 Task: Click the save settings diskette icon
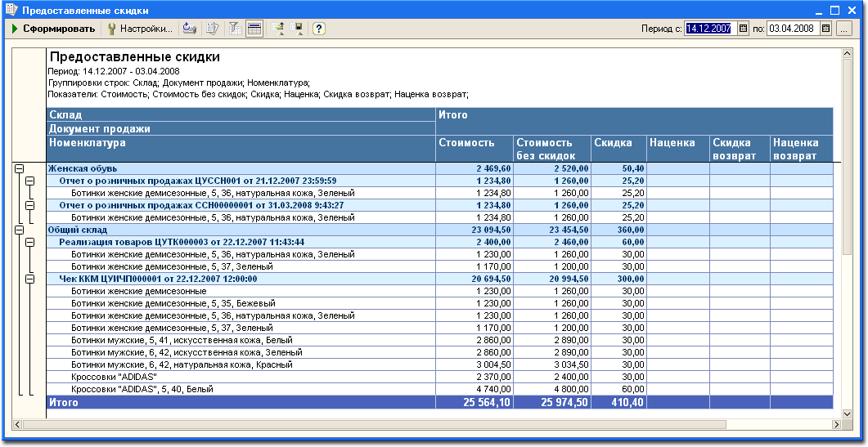297,29
